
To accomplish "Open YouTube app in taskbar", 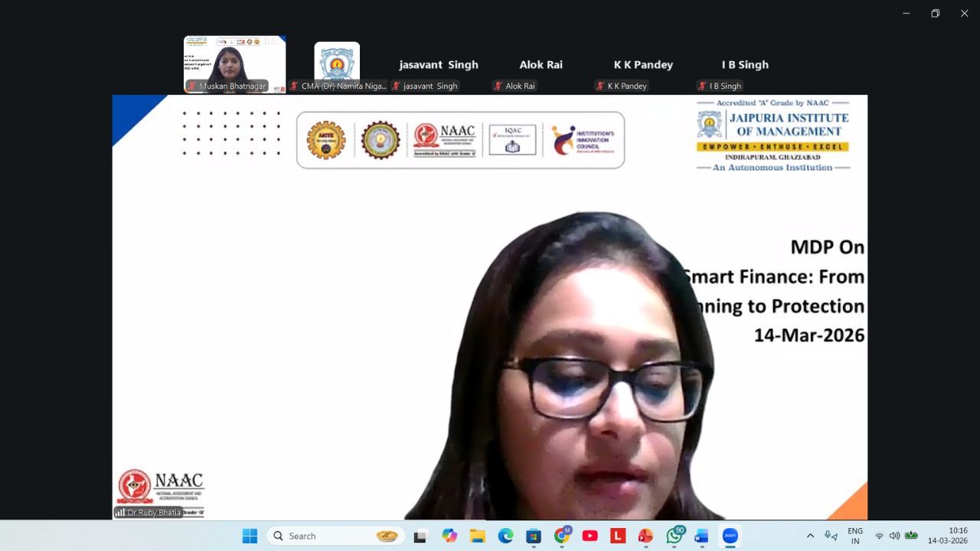I will (x=590, y=536).
